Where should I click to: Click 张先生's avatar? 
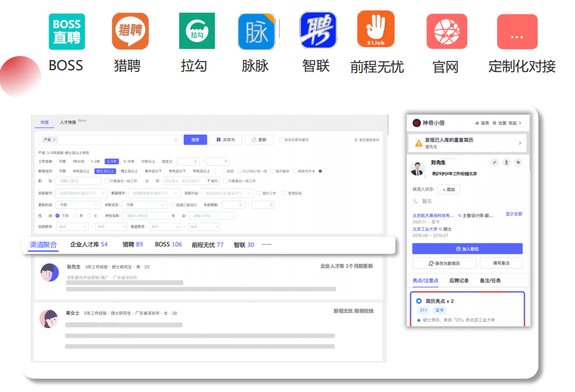click(x=50, y=273)
